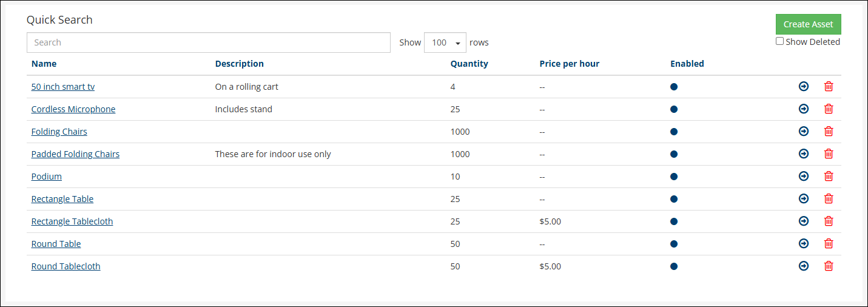The height and width of the screenshot is (307, 868).
Task: Open the Cordless Microphone asset link
Action: click(73, 109)
